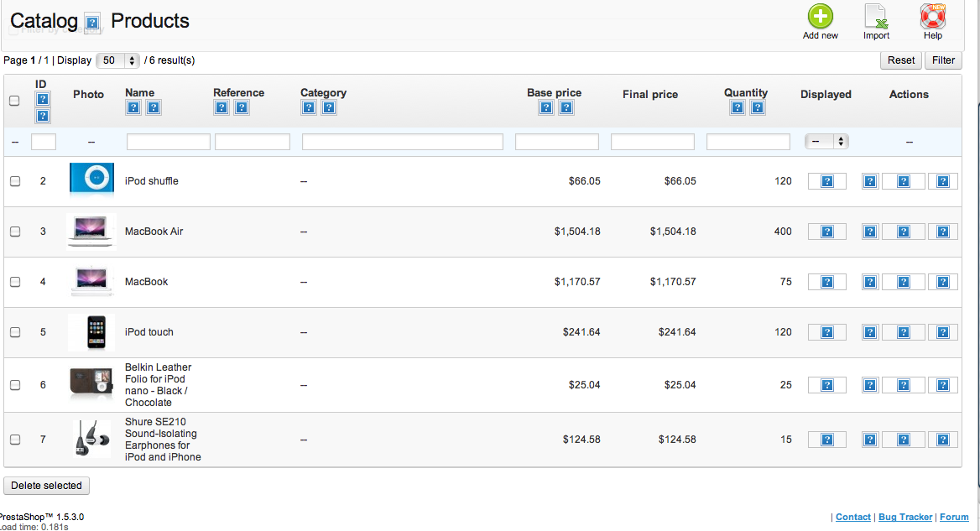Open the Contact link

(x=853, y=517)
